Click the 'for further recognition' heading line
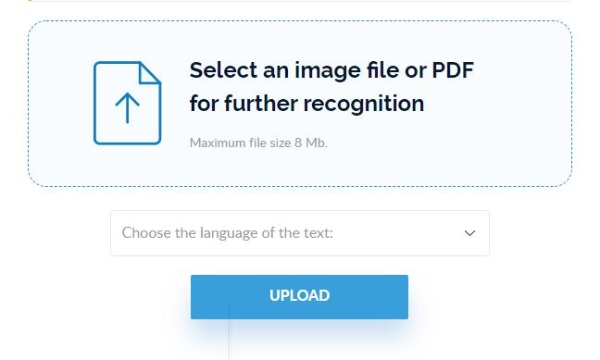 pos(307,104)
